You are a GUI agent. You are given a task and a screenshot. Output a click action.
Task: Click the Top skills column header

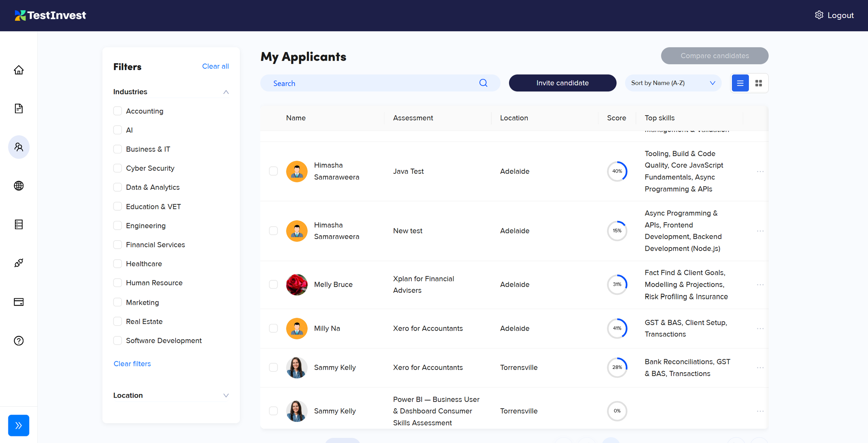click(x=659, y=118)
